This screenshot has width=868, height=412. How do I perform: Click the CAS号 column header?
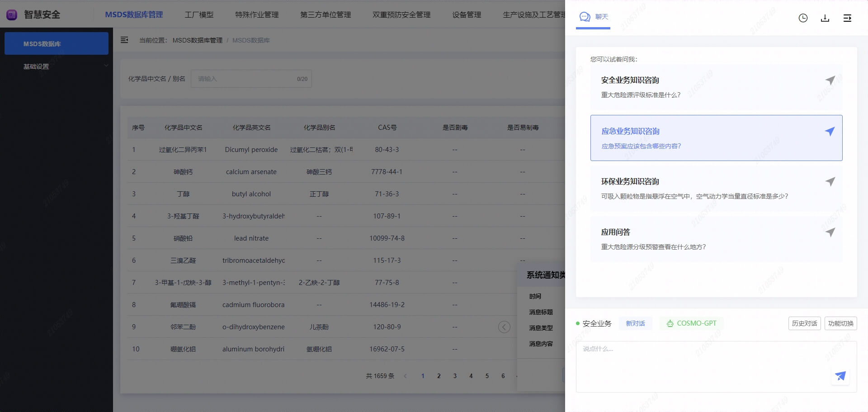387,128
